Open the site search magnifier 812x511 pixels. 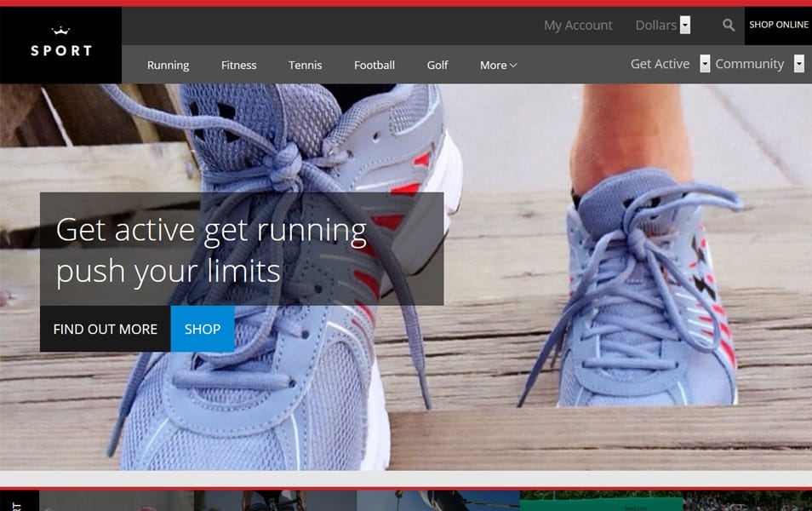click(x=728, y=26)
